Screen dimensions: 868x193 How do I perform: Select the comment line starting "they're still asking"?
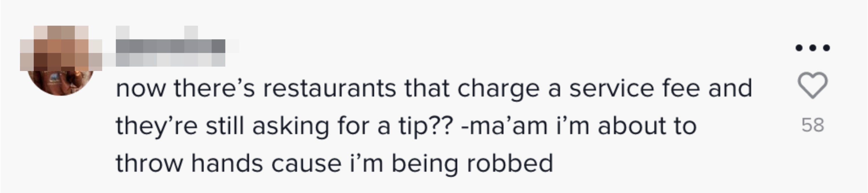point(406,126)
